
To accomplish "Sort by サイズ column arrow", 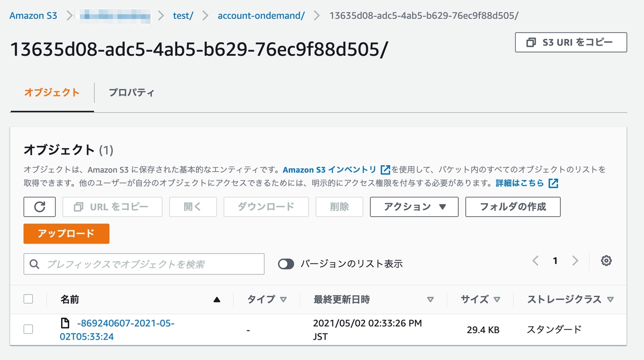I will coord(497,300).
